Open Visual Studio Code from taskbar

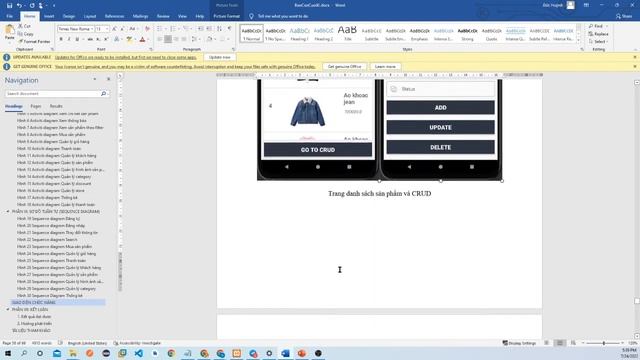138,353
